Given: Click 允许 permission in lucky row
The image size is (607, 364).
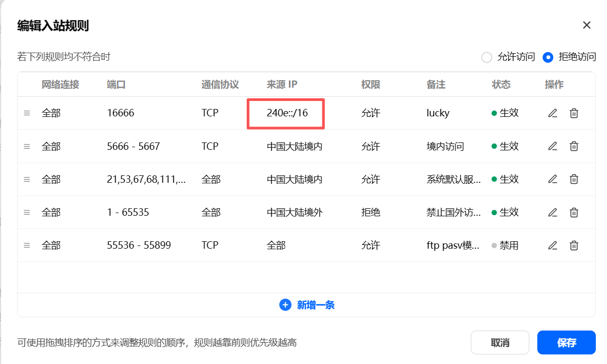Looking at the screenshot, I should [x=370, y=113].
